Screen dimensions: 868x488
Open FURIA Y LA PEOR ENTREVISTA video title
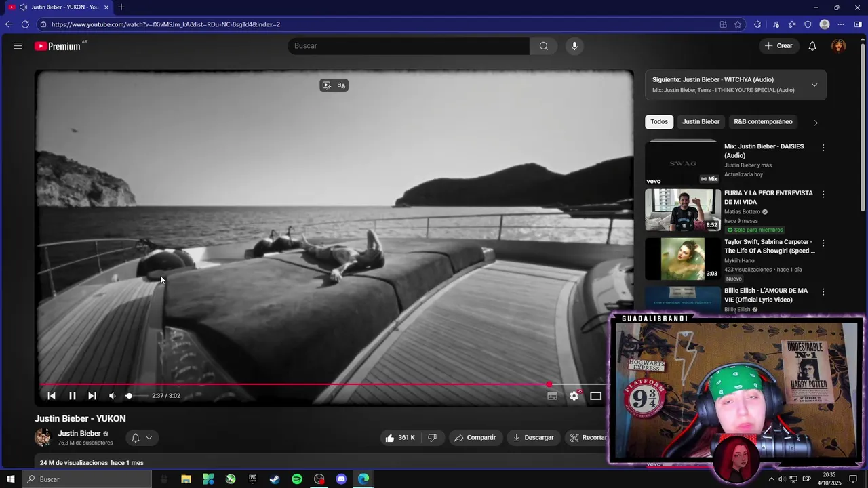tap(768, 198)
